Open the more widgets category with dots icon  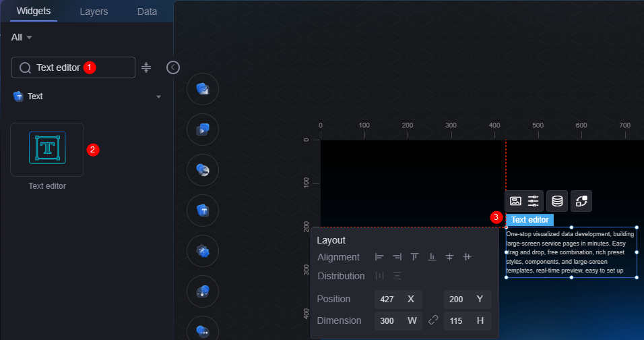pos(203,331)
